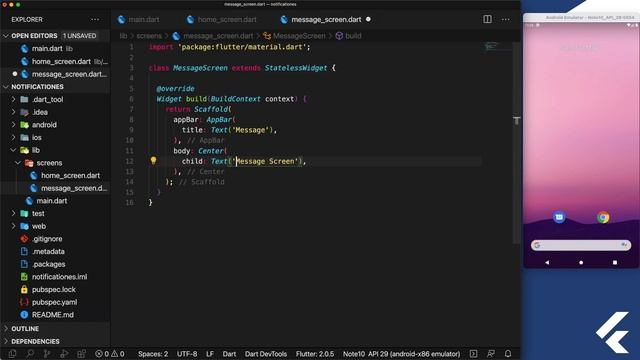Tap the emulator Home navigation button

point(581,262)
